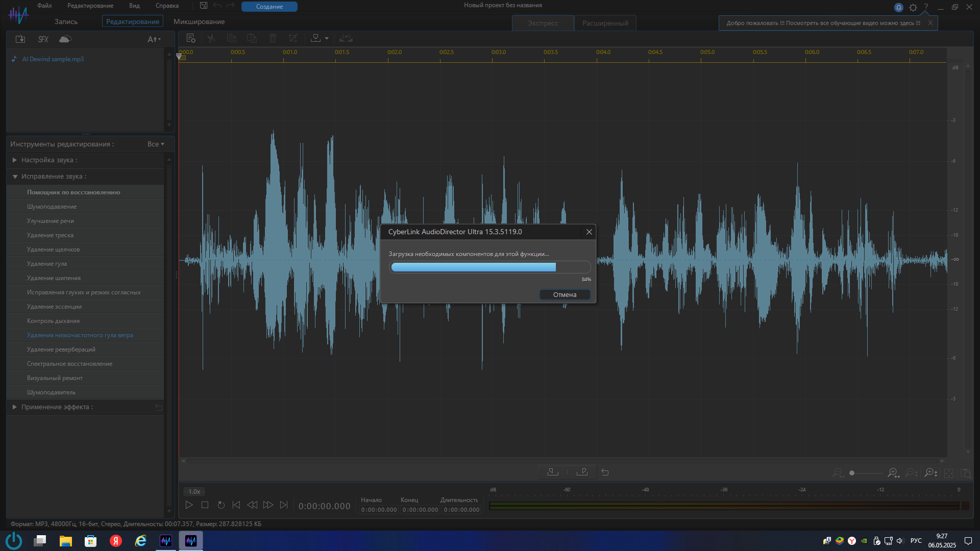Click the reset selection arrow below waveform
The width and height of the screenshot is (980, 551).
click(x=605, y=472)
